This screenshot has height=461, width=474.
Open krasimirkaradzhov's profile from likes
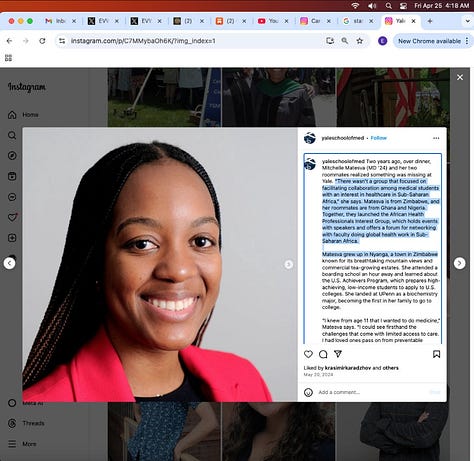(348, 368)
